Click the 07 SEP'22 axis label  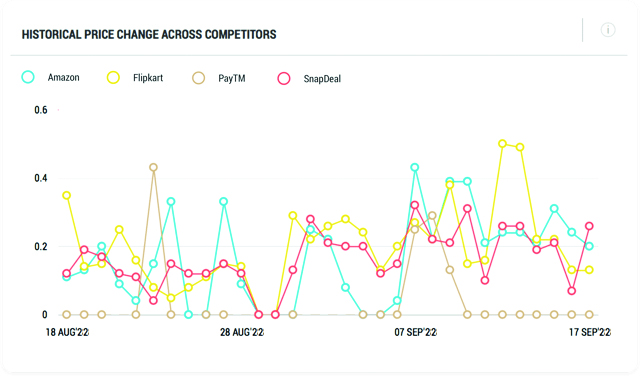[x=416, y=332]
